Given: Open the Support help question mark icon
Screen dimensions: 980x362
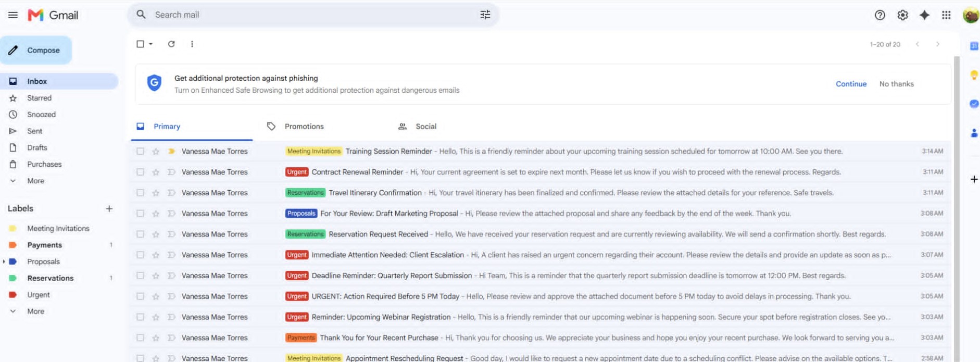Looking at the screenshot, I should click(880, 15).
